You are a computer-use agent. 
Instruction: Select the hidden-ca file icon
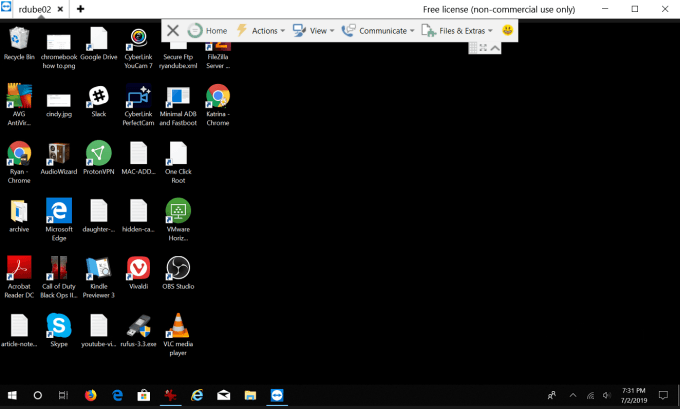(x=138, y=216)
